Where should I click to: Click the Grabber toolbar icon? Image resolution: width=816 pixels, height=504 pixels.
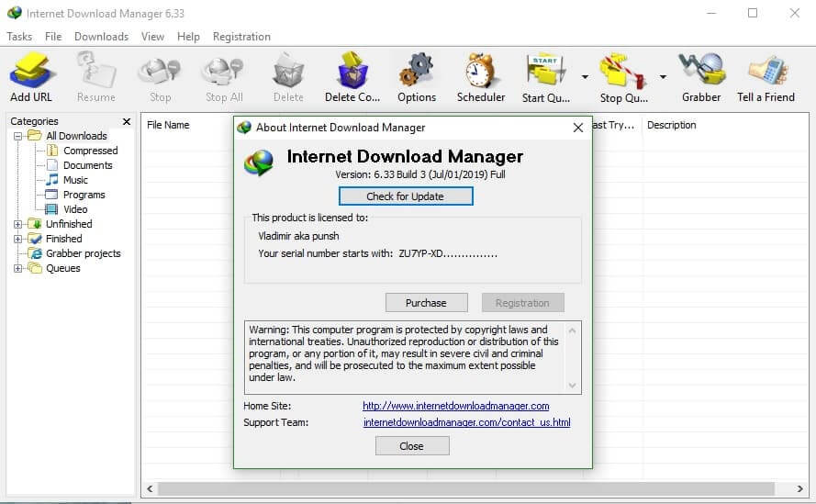point(700,71)
